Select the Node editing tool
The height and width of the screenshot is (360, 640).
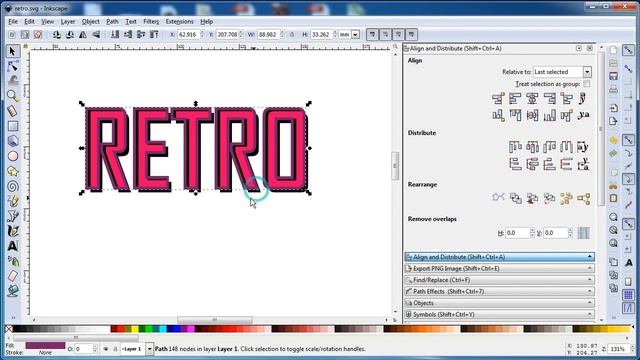[x=13, y=66]
